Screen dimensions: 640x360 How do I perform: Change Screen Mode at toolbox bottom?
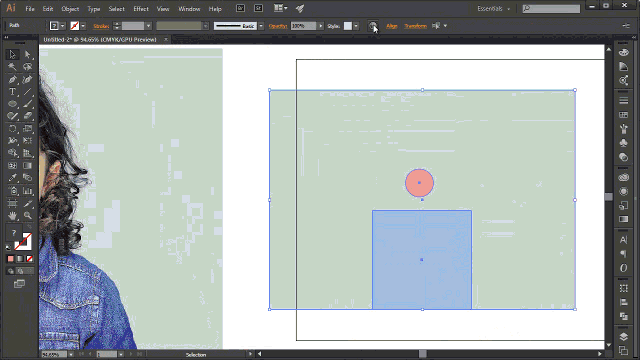pos(19,284)
